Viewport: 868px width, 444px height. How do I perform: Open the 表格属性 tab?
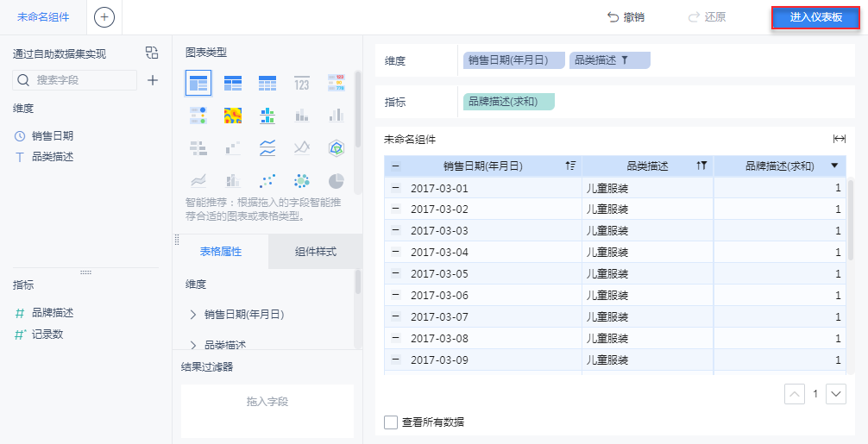click(x=221, y=252)
